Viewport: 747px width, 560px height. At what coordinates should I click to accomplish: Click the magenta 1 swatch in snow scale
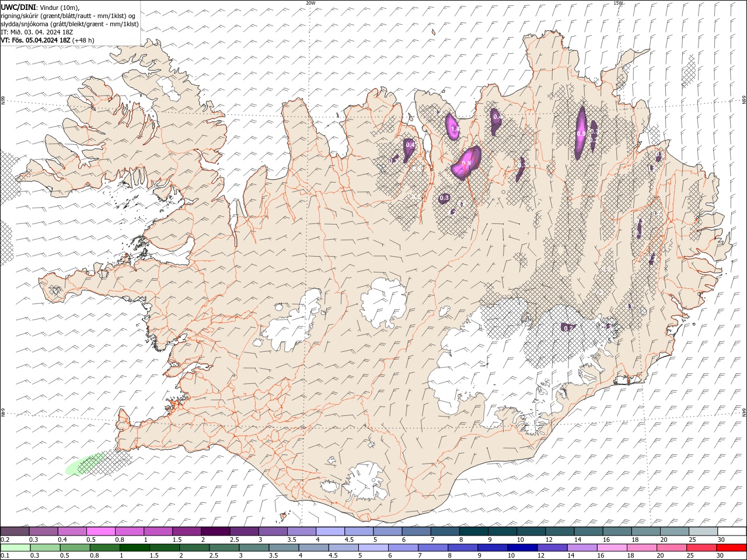click(158, 531)
